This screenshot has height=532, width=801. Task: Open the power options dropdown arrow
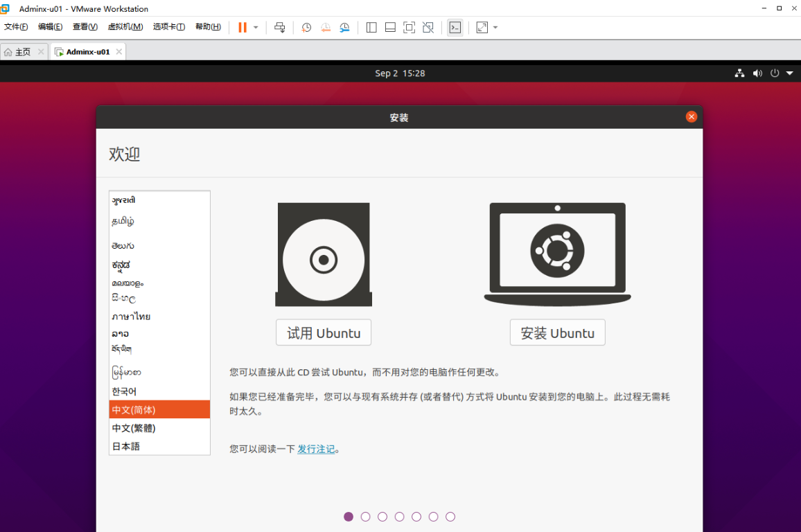[x=256, y=28]
